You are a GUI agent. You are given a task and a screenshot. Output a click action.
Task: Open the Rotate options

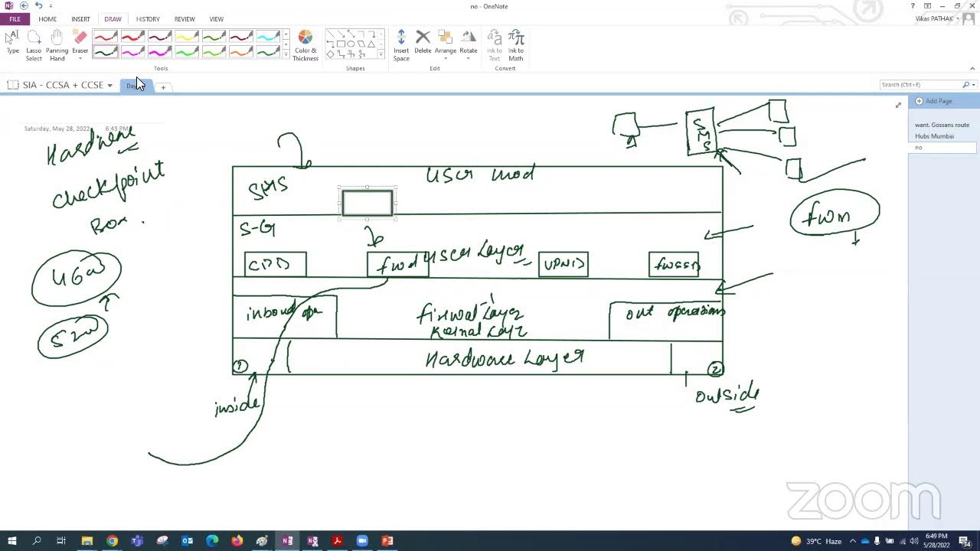[468, 44]
